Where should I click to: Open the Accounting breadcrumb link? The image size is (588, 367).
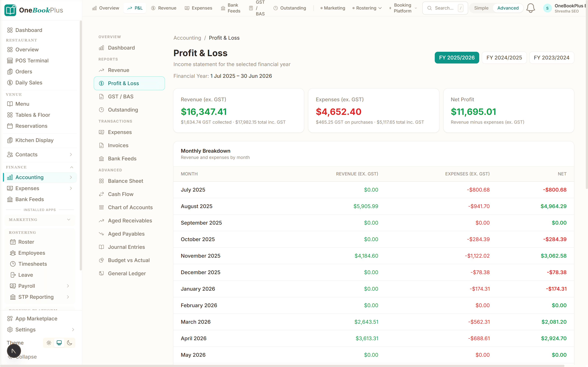(187, 38)
